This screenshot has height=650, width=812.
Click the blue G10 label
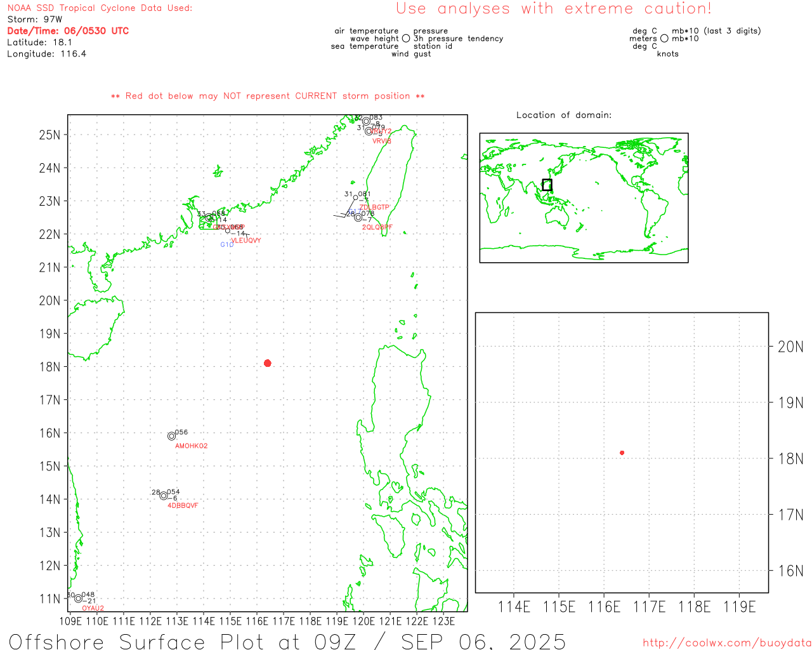pos(227,244)
